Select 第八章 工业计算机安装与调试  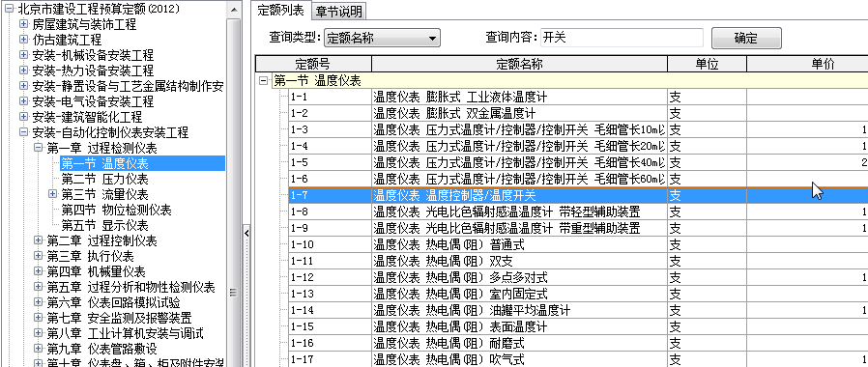click(x=125, y=334)
